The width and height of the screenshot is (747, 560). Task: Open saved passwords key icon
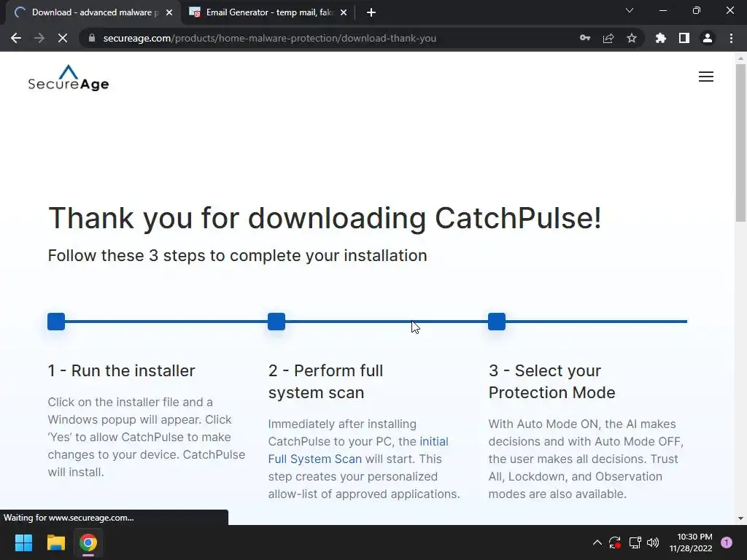pyautogui.click(x=585, y=38)
